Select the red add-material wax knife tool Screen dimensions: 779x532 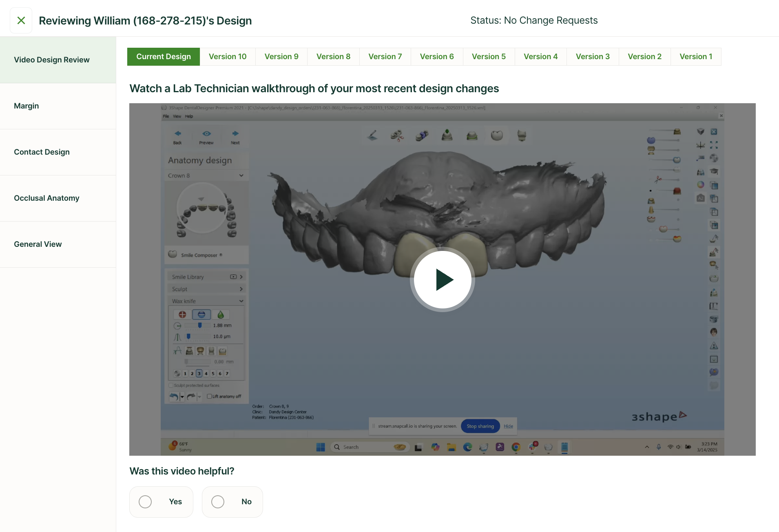182,315
